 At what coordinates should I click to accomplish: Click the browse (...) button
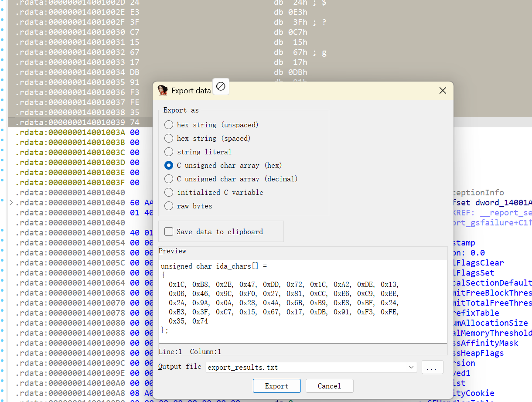click(432, 368)
